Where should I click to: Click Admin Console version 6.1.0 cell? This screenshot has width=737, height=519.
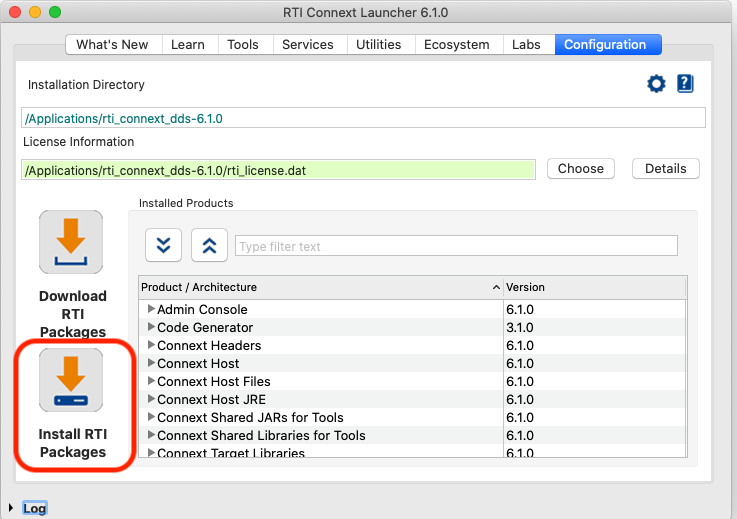(520, 309)
